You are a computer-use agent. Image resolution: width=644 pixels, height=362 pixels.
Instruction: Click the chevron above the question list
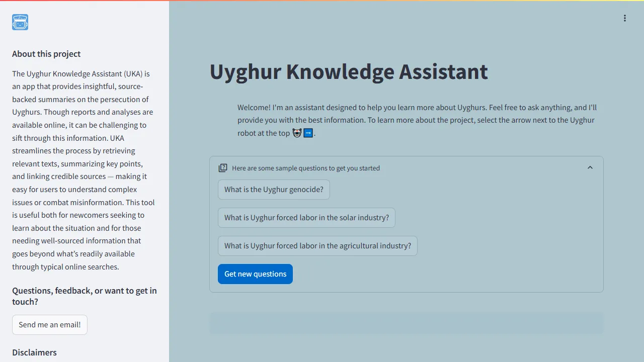coord(590,167)
